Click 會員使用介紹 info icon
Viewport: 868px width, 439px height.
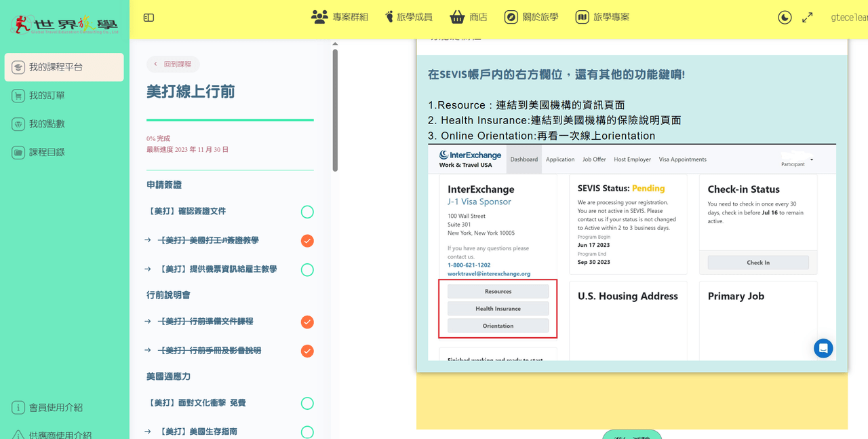pyautogui.click(x=18, y=408)
